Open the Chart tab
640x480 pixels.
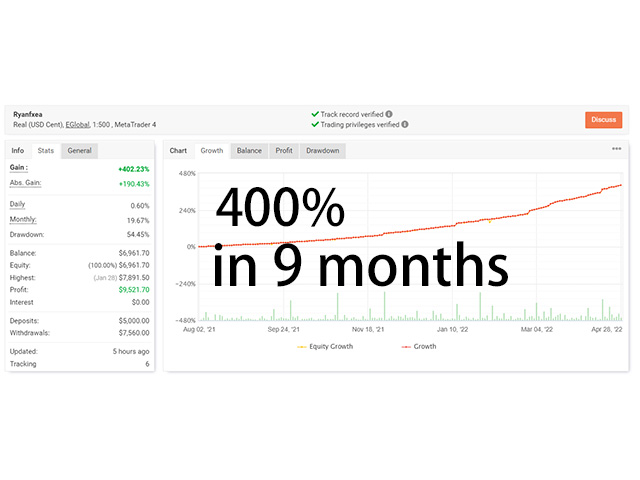pyautogui.click(x=178, y=151)
